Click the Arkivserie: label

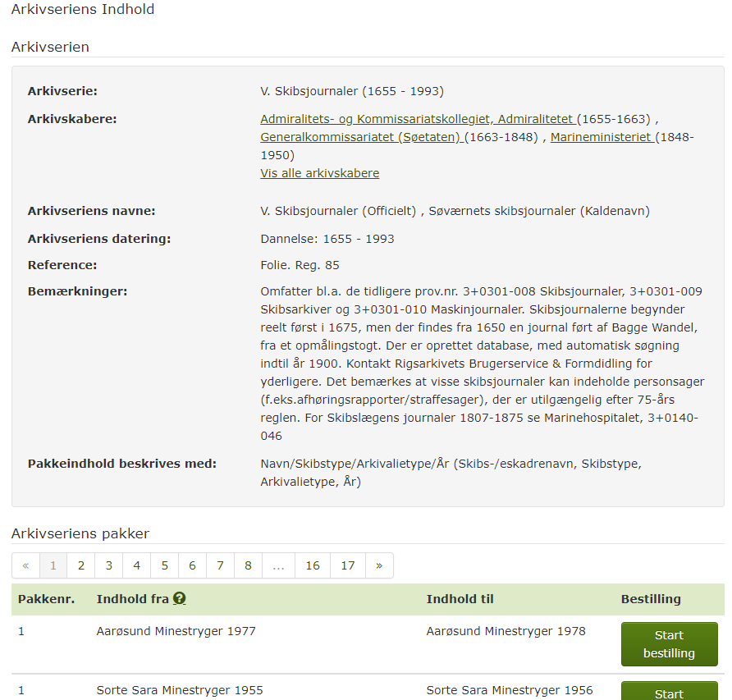tap(62, 91)
